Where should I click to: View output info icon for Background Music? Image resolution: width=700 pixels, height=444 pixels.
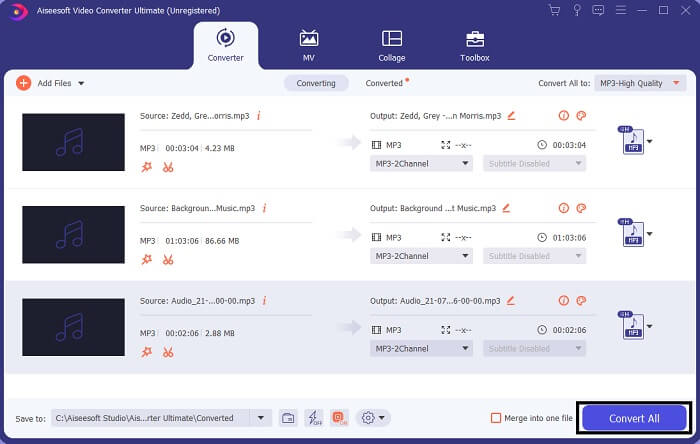point(564,208)
